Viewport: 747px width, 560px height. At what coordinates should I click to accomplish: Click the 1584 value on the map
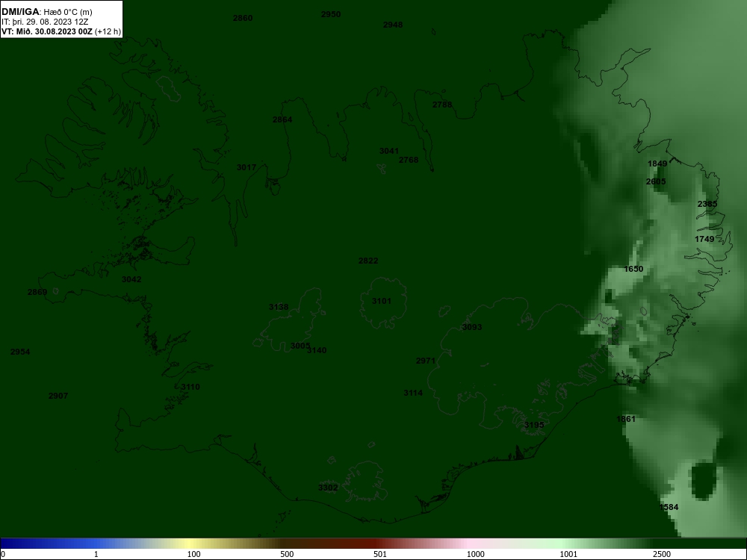(x=669, y=507)
